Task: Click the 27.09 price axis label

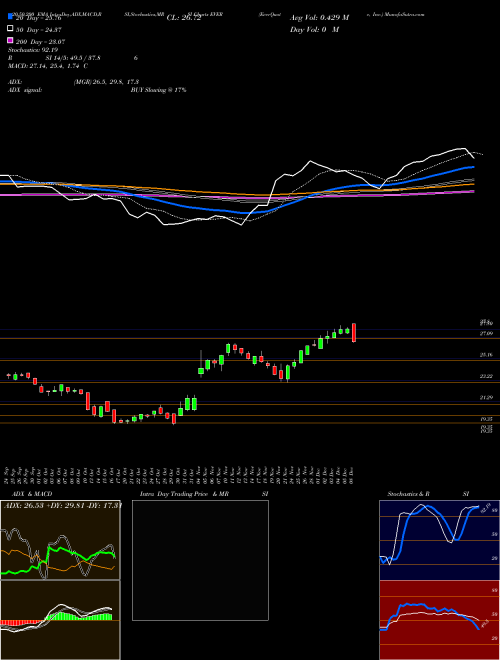Action: point(486,333)
